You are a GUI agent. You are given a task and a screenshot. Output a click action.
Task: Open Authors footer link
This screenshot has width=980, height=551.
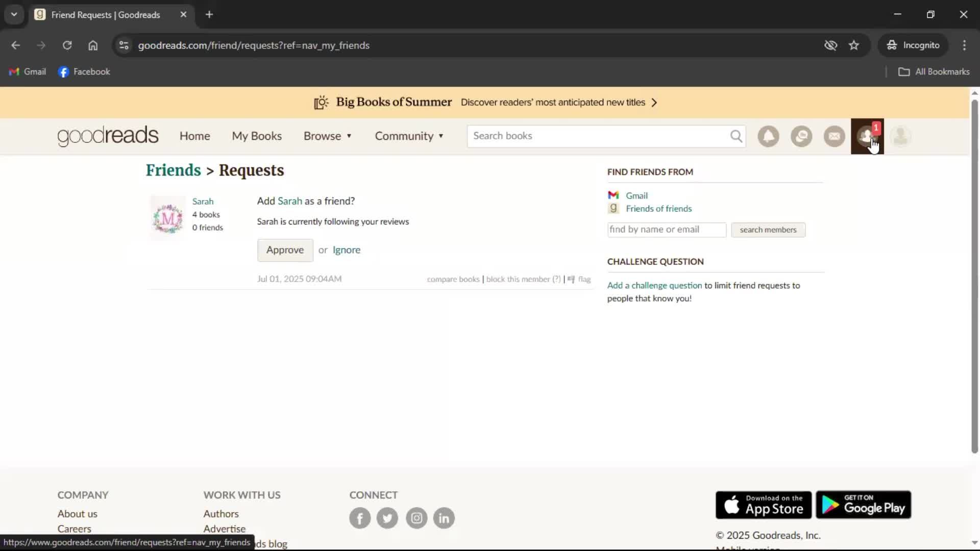[220, 514]
